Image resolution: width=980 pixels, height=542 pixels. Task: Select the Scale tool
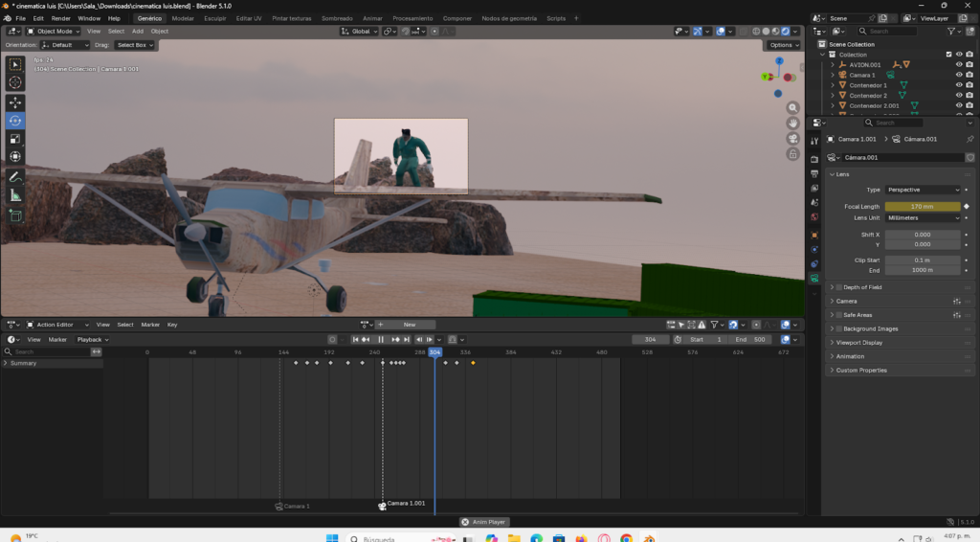(x=15, y=139)
